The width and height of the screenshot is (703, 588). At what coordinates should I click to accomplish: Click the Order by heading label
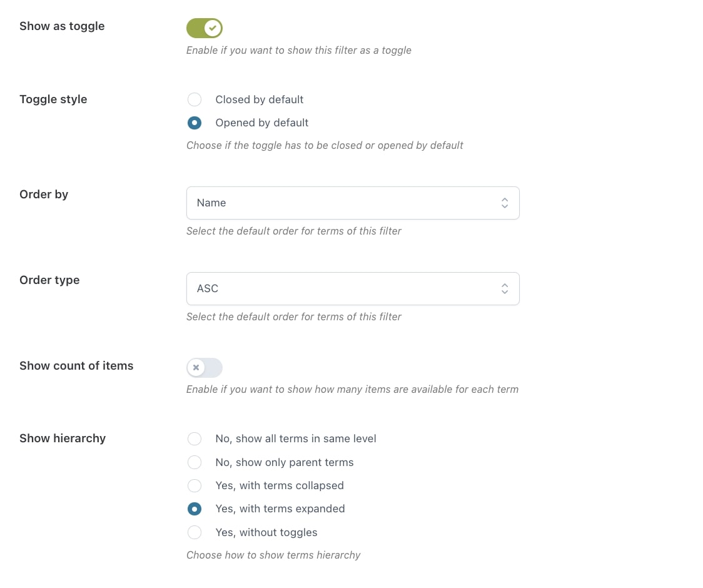[44, 195]
